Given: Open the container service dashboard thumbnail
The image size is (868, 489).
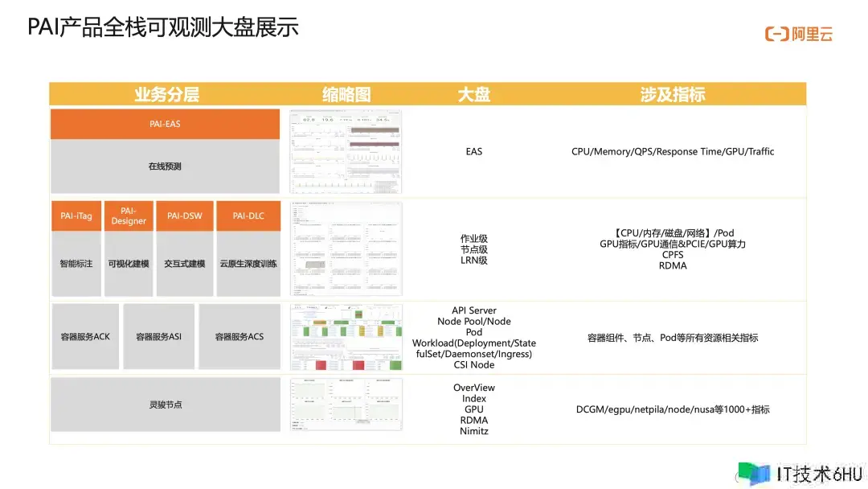Looking at the screenshot, I should click(346, 337).
